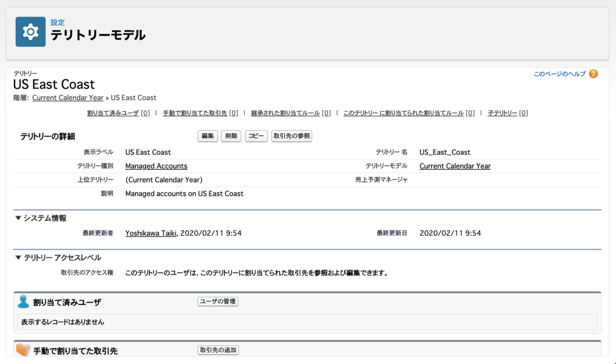Open help via the orange question mark icon
The image size is (616, 364).
pos(593,74)
